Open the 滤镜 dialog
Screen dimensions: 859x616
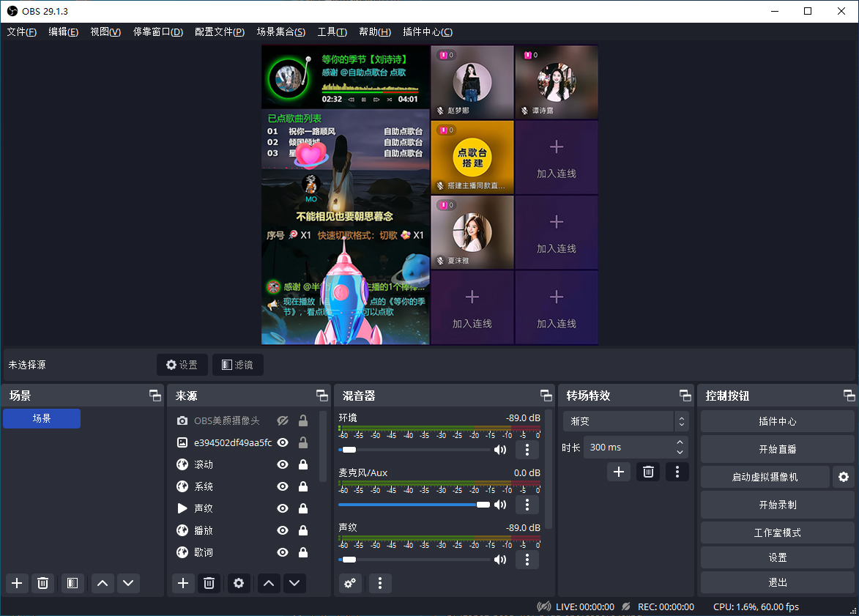(237, 364)
